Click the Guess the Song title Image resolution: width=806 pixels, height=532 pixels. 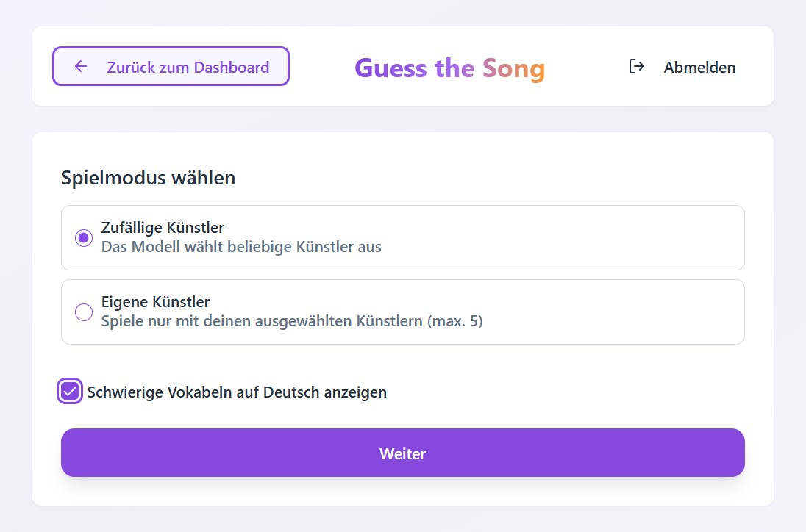[449, 67]
